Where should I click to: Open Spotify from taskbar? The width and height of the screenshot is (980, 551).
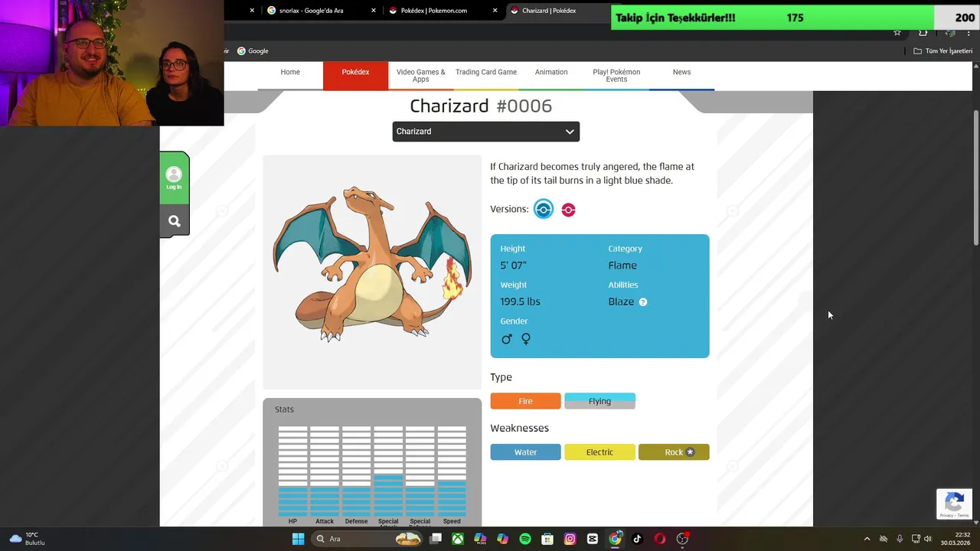coord(525,539)
